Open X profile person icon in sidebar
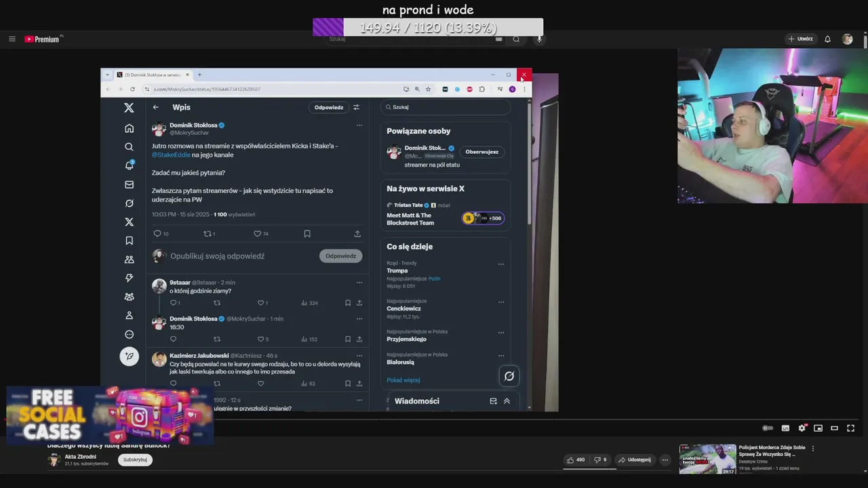This screenshot has width=868, height=488. pyautogui.click(x=129, y=315)
